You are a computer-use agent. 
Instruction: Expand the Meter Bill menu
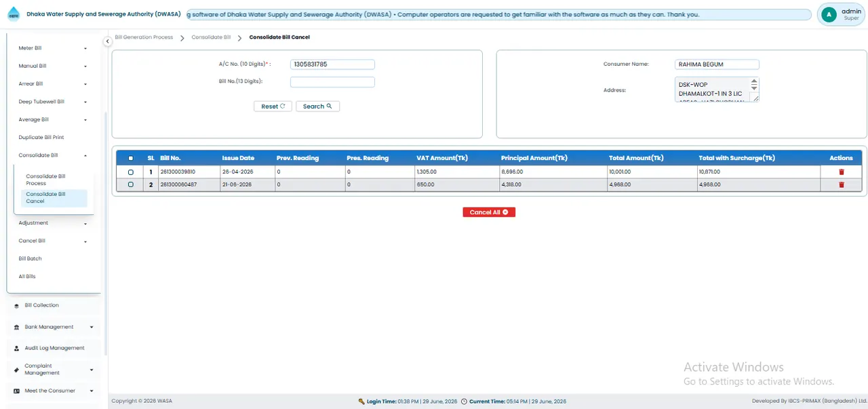click(85, 49)
